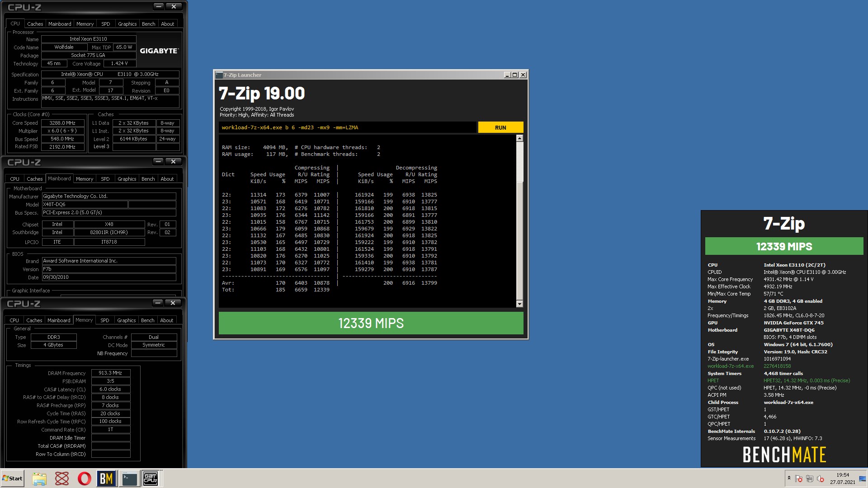The image size is (868, 488).
Task: Minimize the CPU-Z window showing the Processor section
Action: click(x=158, y=6)
